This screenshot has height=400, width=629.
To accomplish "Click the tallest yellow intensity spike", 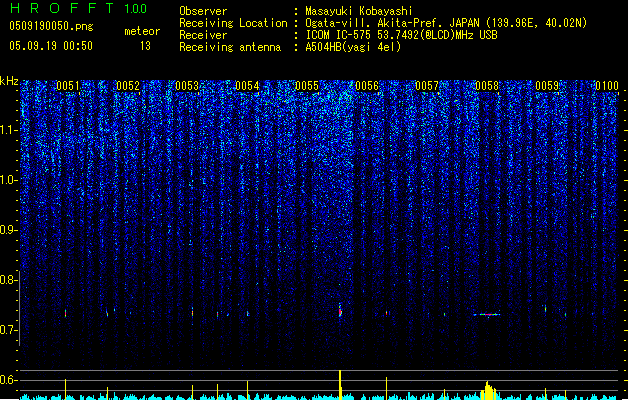I will coord(340,385).
